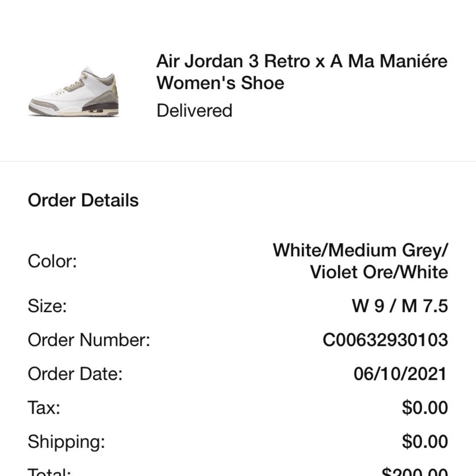Viewport: 476px width, 476px height.
Task: Click the Order Details heading
Action: click(x=83, y=200)
